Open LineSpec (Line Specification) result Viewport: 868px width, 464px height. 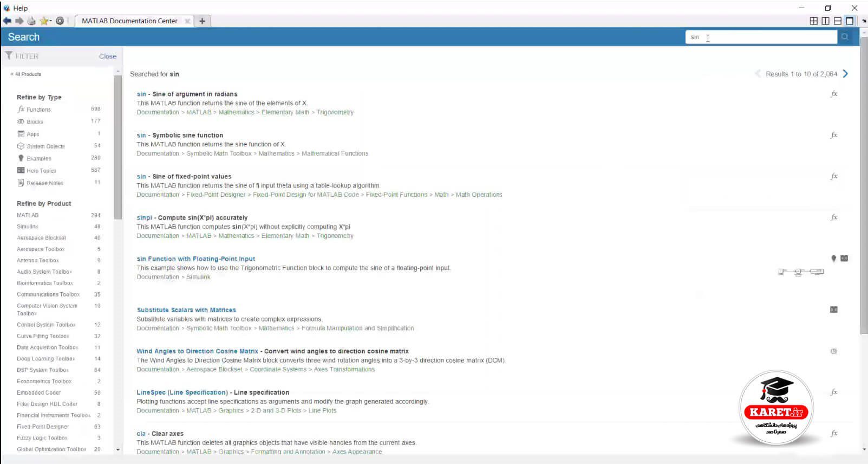(x=213, y=392)
